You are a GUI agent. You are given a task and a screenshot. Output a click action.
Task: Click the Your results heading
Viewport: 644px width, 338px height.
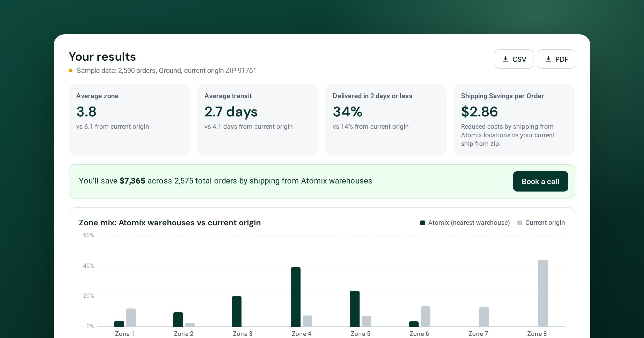click(x=102, y=57)
